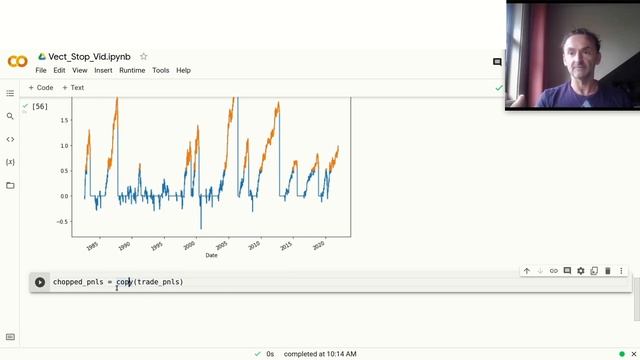Screen dimensions: 640x360
Task: Open the code snippets sidebar icon
Action: [10, 139]
